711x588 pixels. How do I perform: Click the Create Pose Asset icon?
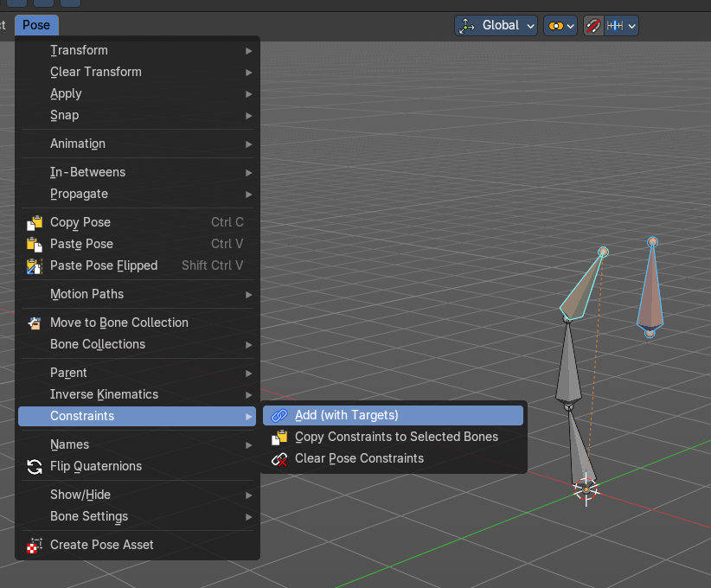[35, 545]
